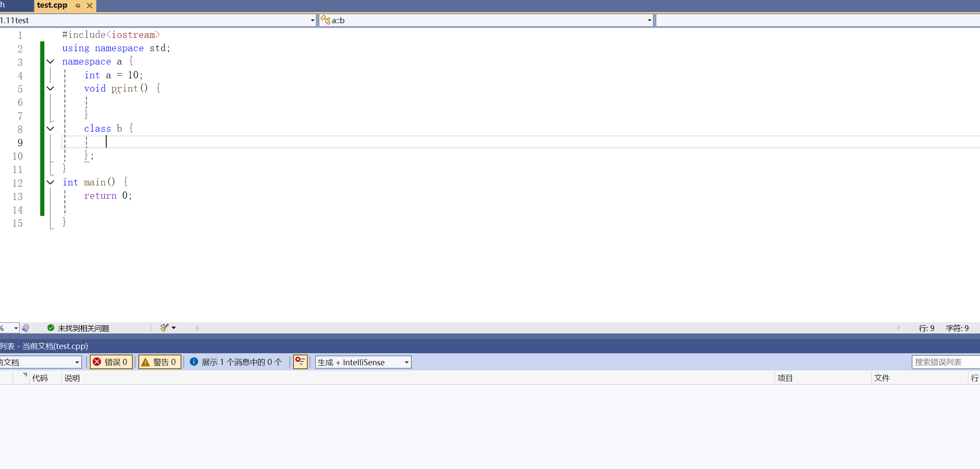Open the a::b scope navigation dropdown
This screenshot has width=980, height=469.
tap(649, 20)
